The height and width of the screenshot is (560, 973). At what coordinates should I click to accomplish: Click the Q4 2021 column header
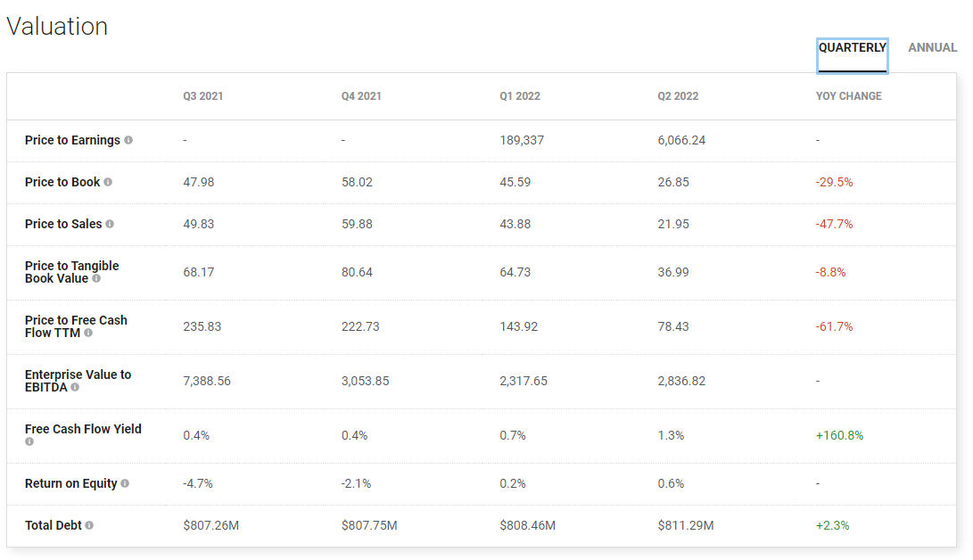[x=361, y=96]
